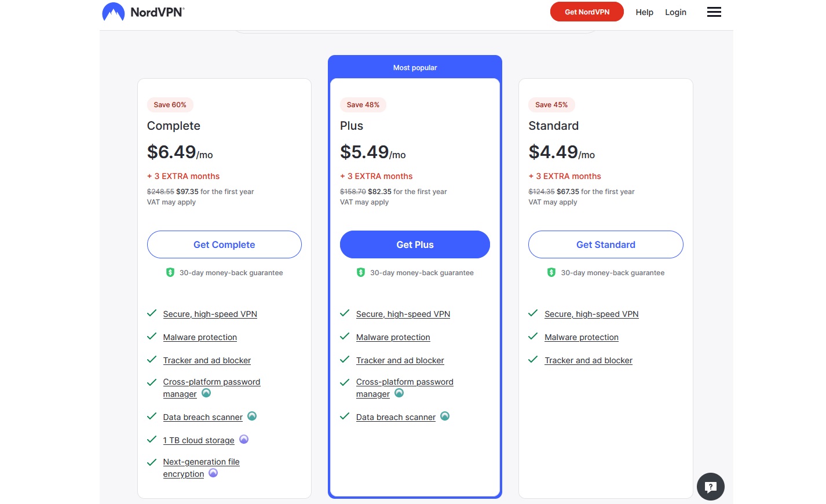826x504 pixels.
Task: Open Secure, high-speed VPN link in Plus
Action: pos(403,314)
